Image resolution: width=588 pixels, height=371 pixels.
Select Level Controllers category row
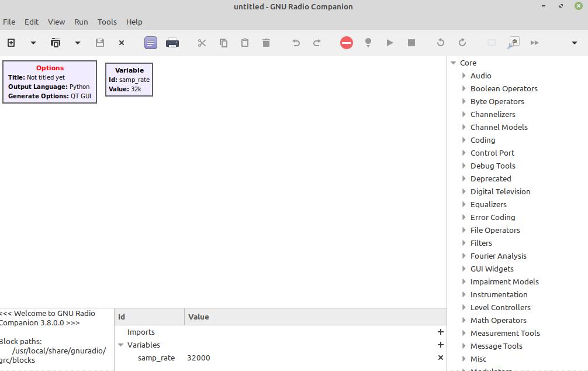click(517, 307)
